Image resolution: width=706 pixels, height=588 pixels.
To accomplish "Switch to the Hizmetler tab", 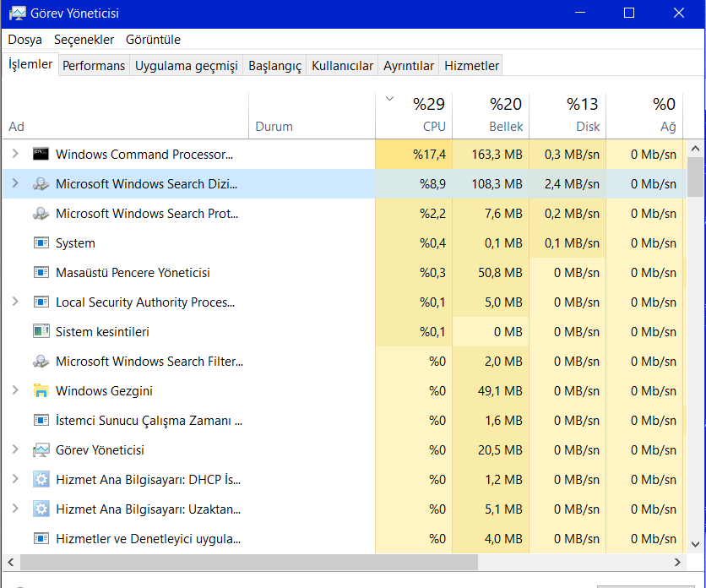I will click(x=471, y=66).
